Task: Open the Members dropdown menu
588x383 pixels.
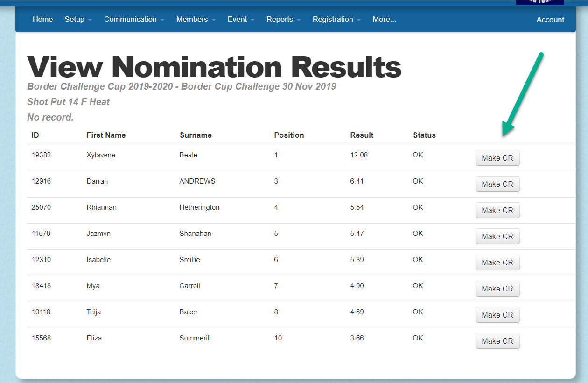Action: tap(196, 19)
